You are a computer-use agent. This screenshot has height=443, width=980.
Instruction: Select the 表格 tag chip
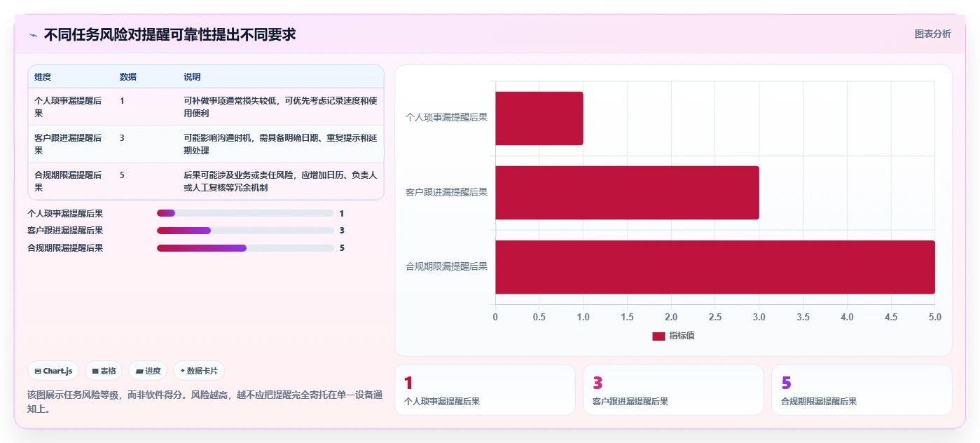[104, 371]
